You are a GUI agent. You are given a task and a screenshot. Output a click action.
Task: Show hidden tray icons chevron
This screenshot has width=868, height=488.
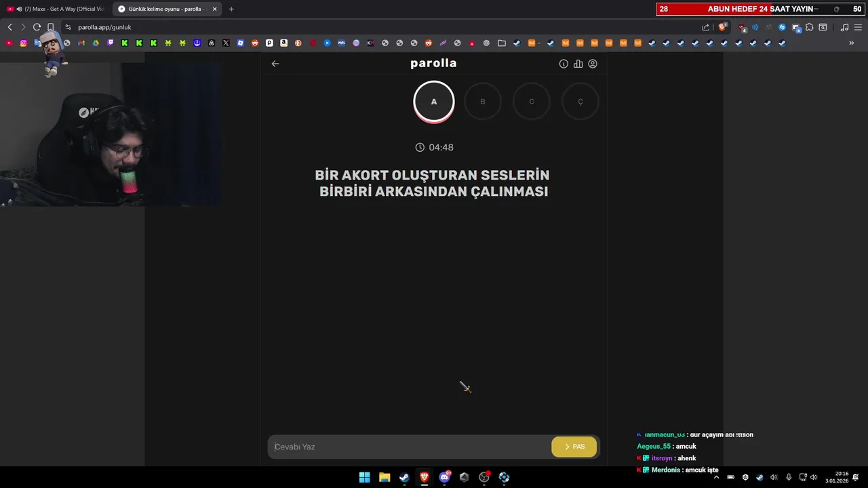(716, 477)
